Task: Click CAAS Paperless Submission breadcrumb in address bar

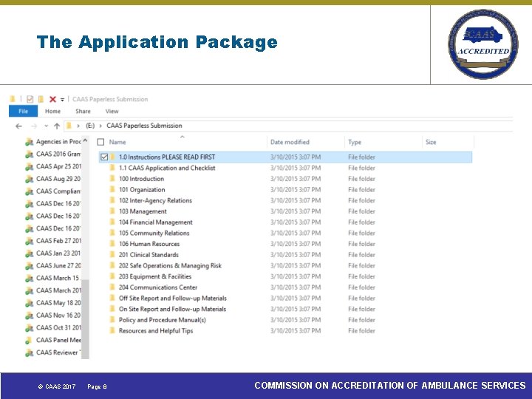Action: coord(144,126)
